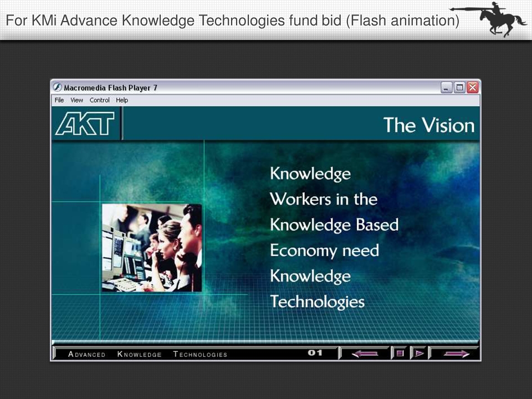Image resolution: width=532 pixels, height=399 pixels.
Task: Stop the animation with the square button
Action: coord(400,353)
